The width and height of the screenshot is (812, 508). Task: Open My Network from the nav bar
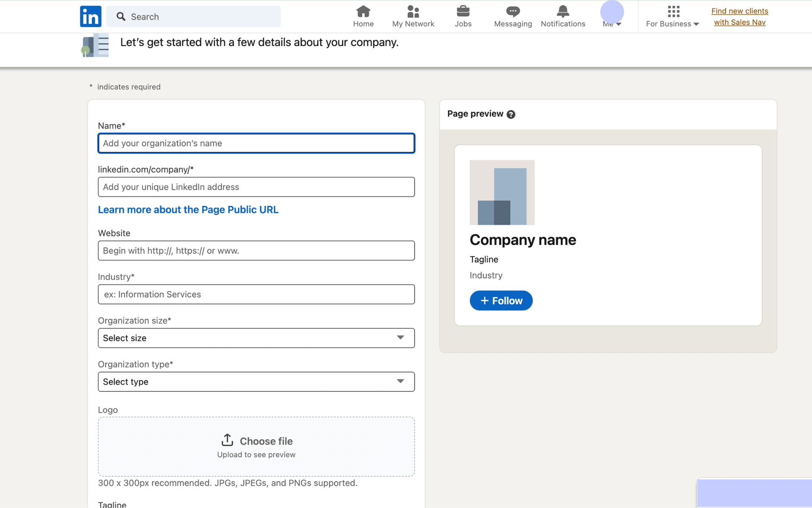tap(413, 16)
